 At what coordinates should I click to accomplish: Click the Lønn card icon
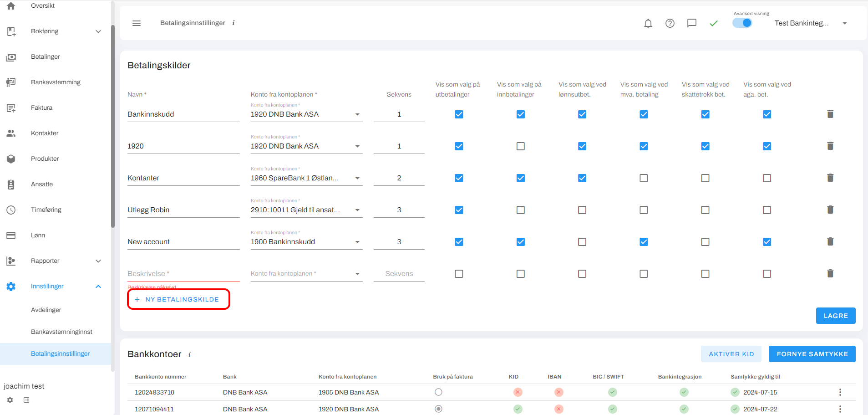click(11, 236)
